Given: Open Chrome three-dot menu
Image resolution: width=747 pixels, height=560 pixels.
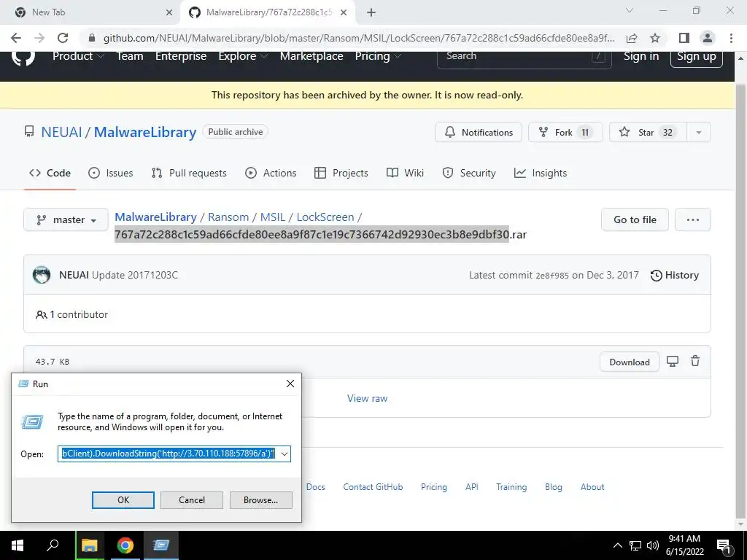Looking at the screenshot, I should [731, 38].
